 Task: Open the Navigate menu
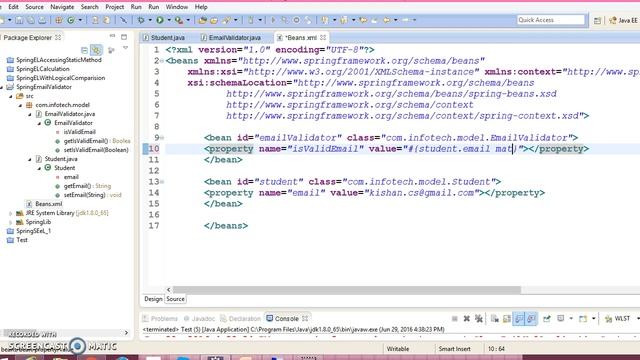tap(62, 7)
